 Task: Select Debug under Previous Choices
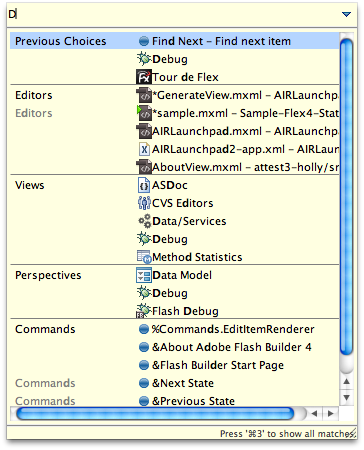(x=175, y=59)
